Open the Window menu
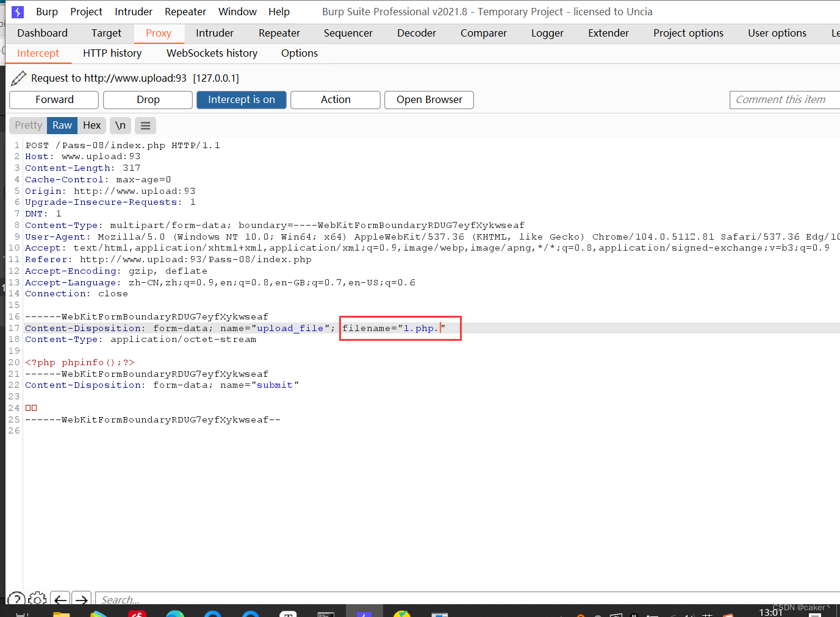This screenshot has width=840, height=617. 237,12
